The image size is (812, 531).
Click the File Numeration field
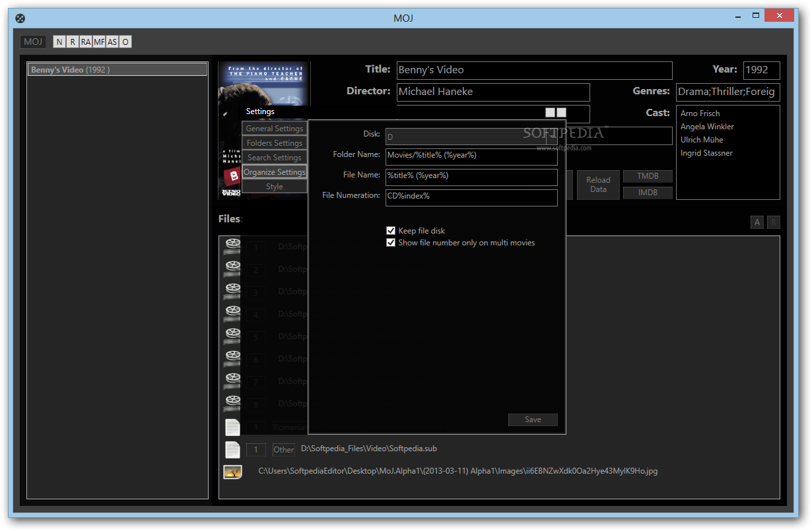click(x=471, y=197)
